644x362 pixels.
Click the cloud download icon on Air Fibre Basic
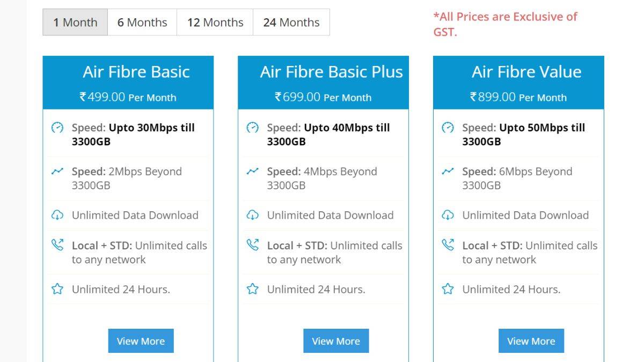coord(58,215)
